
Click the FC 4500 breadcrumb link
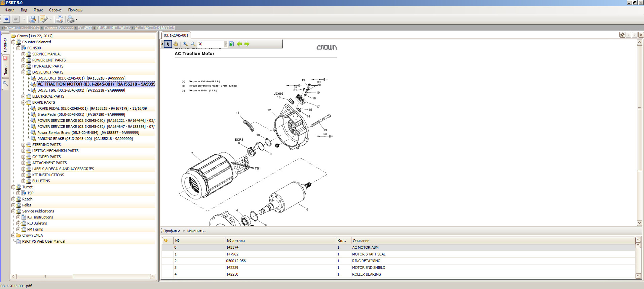[85, 28]
